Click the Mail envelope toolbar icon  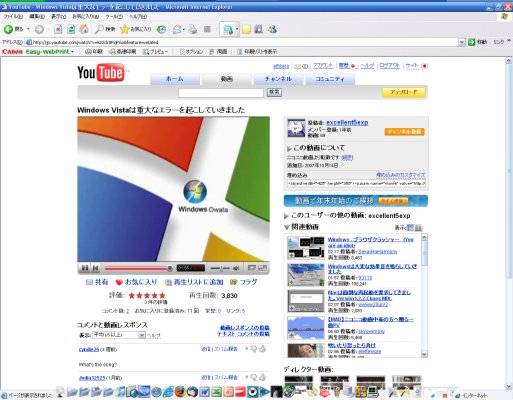click(x=177, y=29)
